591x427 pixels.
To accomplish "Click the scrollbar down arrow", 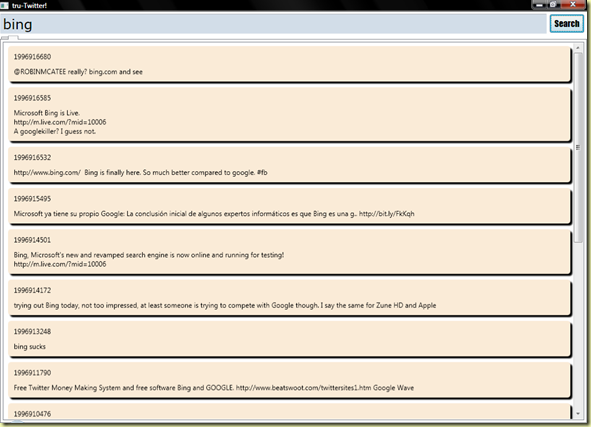I will 577,414.
